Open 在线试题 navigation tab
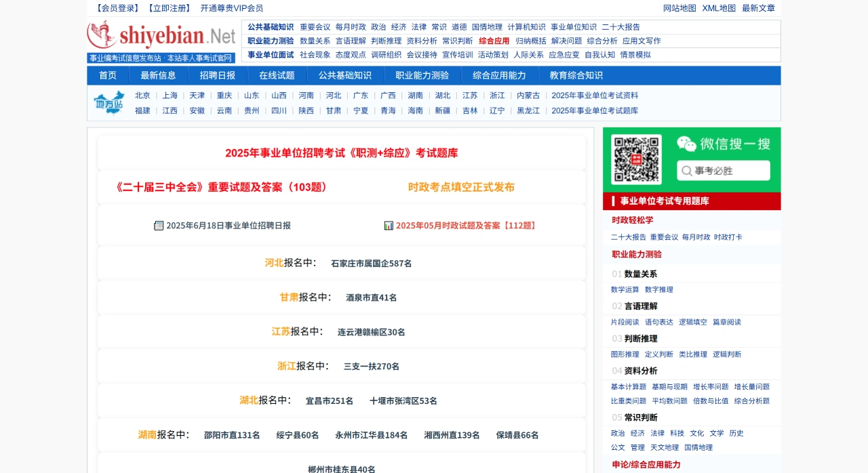868x473 pixels. [277, 75]
